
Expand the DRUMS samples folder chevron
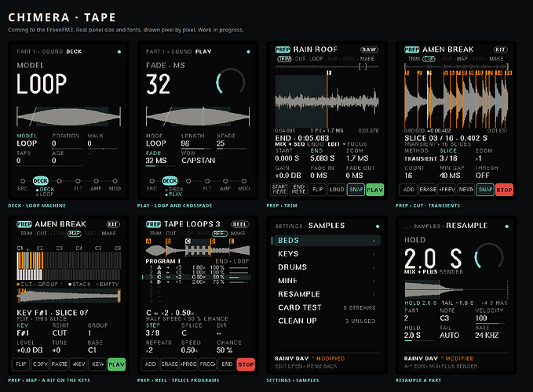[374, 267]
